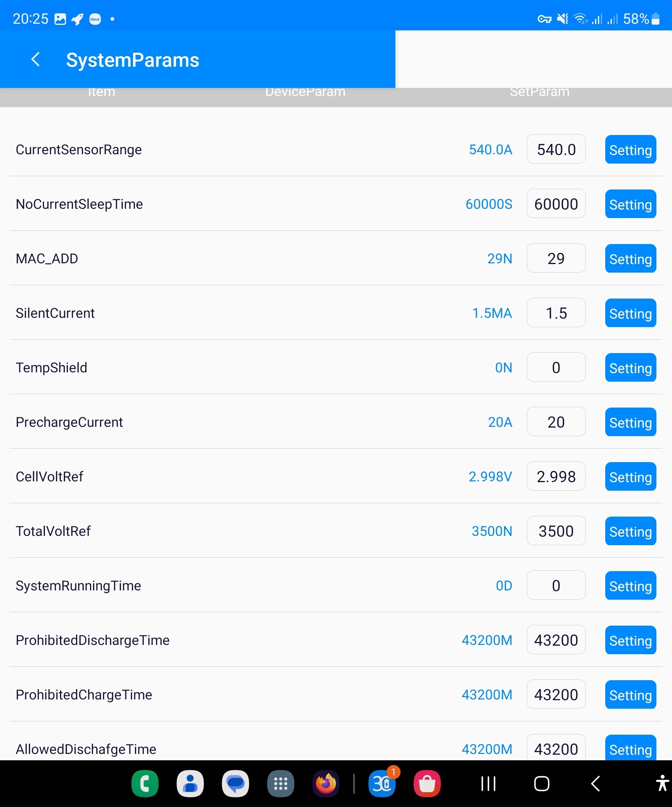Tap the back arrow in SystemParams header
Screen dimensions: 672x807
point(36,60)
